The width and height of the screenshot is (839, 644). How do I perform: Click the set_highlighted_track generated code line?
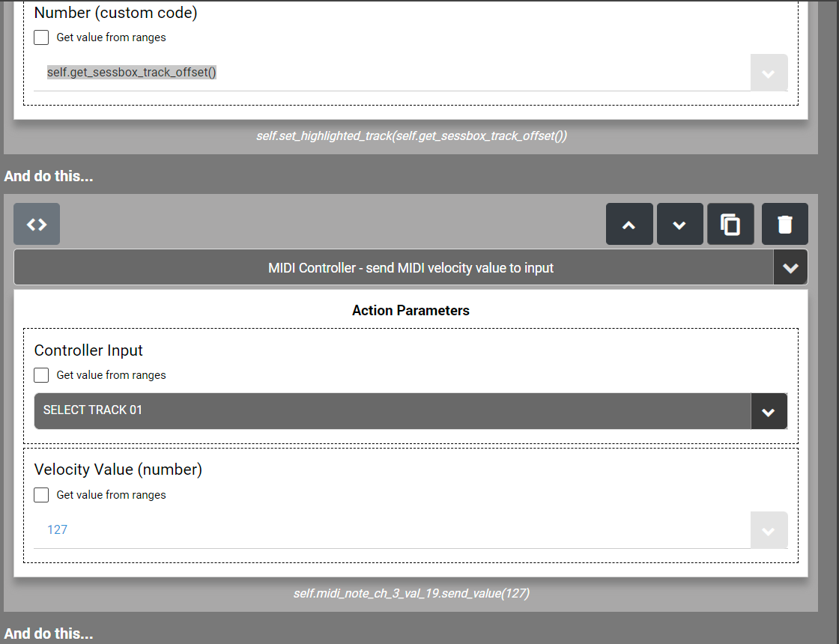(x=411, y=136)
